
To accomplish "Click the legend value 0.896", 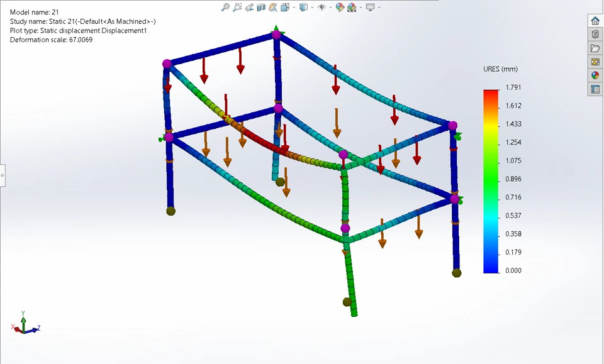I will [x=513, y=179].
